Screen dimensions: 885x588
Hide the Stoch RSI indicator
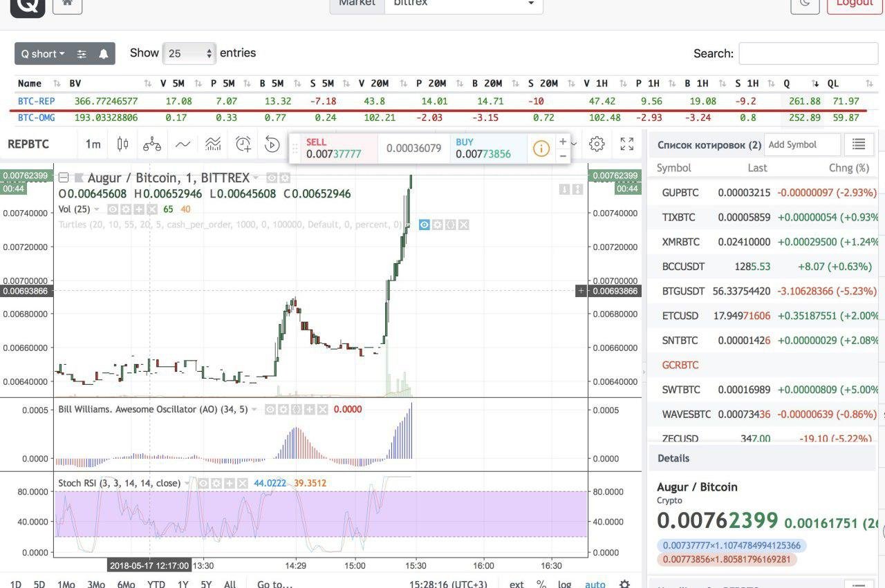pos(204,483)
